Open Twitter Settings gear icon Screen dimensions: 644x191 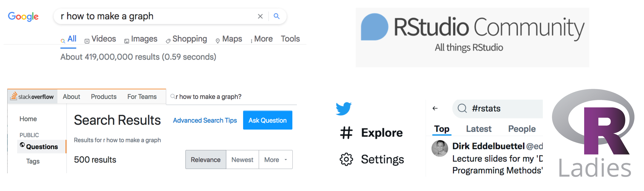tap(346, 159)
